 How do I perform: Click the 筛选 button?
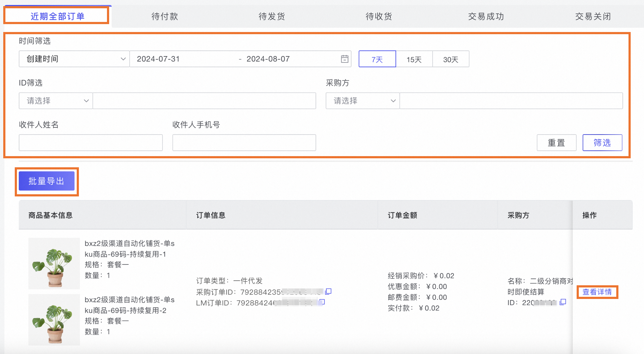coord(602,143)
